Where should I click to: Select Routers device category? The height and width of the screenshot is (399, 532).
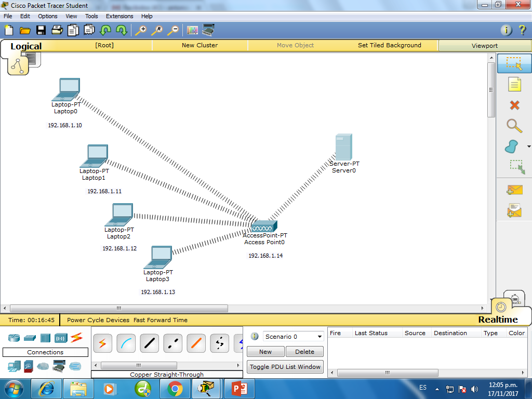(x=14, y=338)
